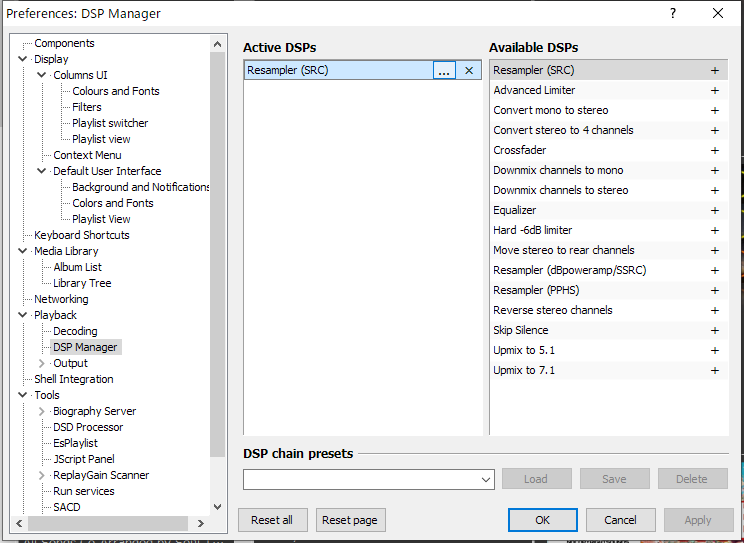
Task: Select Hard -6dB limiter in Available DSPs
Action: click(x=533, y=231)
